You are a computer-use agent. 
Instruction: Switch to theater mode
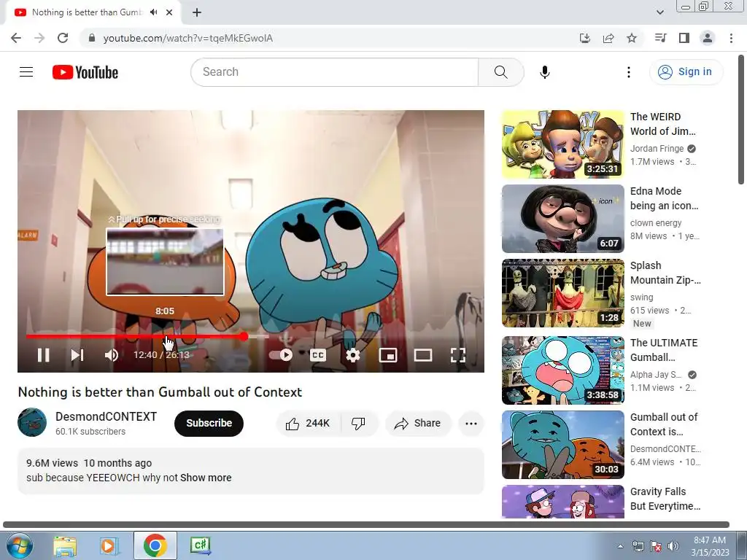(422, 355)
